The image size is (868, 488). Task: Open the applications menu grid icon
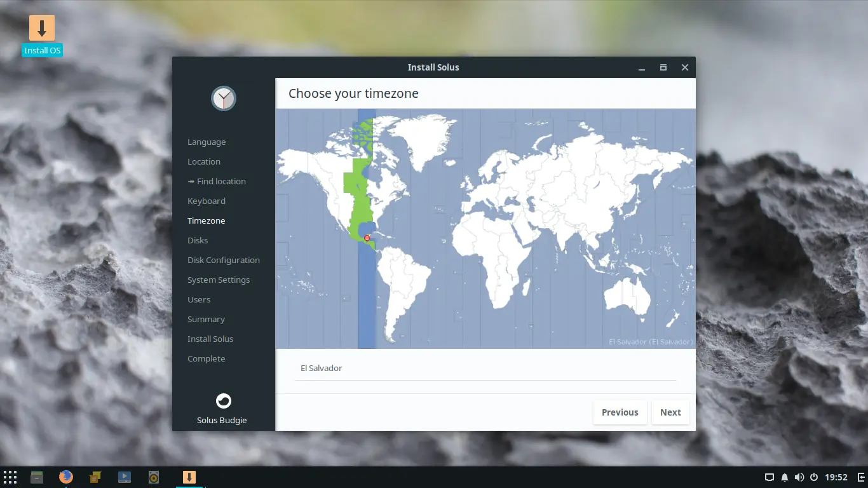(x=10, y=477)
